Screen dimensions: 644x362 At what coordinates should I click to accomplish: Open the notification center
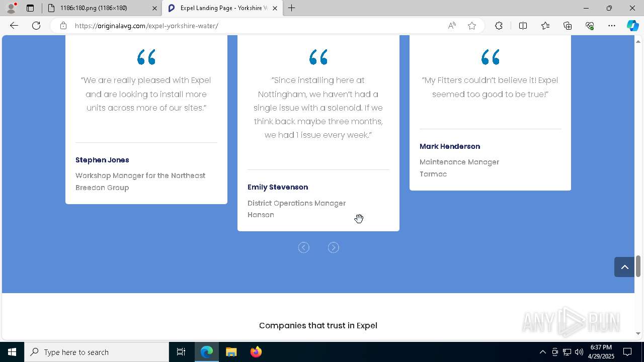[627, 352]
